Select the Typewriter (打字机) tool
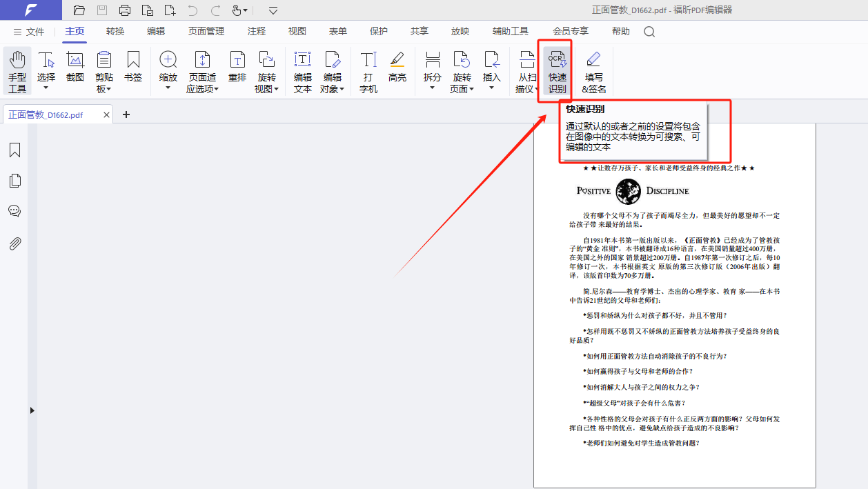The height and width of the screenshot is (489, 868). pos(368,71)
